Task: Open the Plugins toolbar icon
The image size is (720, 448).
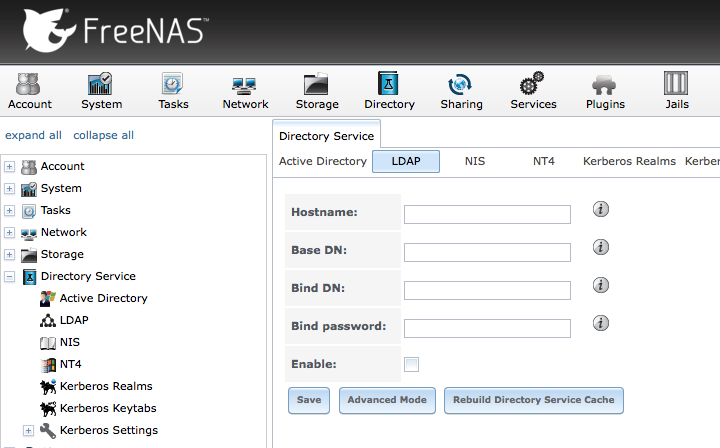Action: point(604,85)
